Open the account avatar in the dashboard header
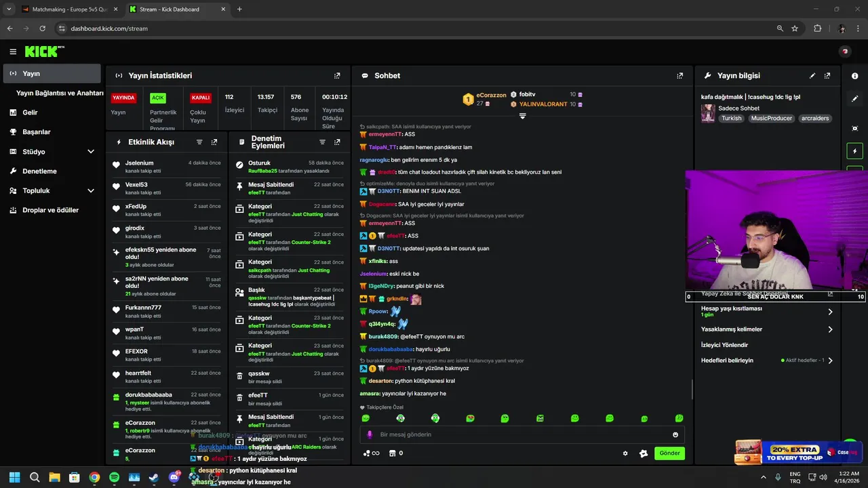868x488 pixels. pyautogui.click(x=845, y=52)
